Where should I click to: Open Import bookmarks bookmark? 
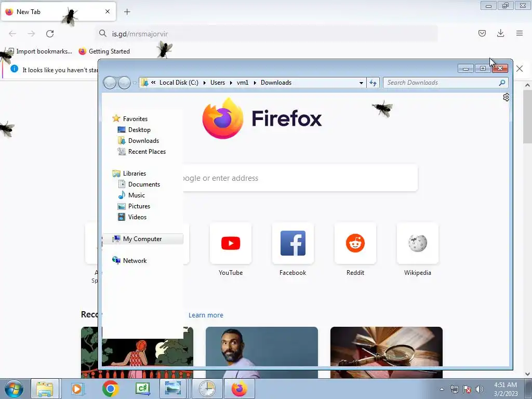point(41,51)
